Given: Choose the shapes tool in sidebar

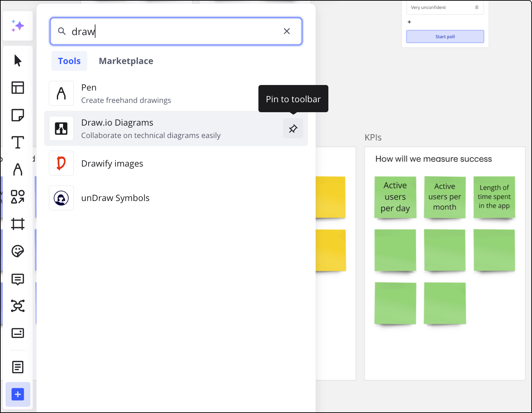Looking at the screenshot, I should coord(18,197).
